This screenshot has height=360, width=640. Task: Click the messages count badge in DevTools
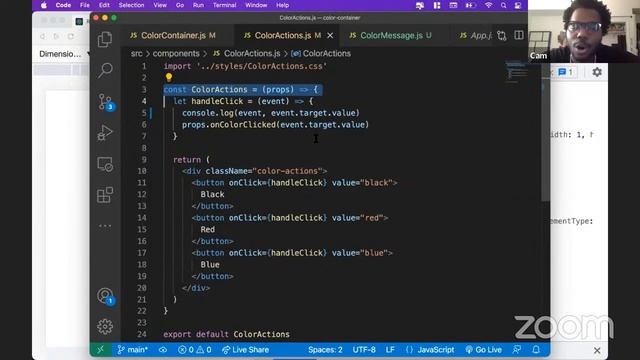coord(565,72)
